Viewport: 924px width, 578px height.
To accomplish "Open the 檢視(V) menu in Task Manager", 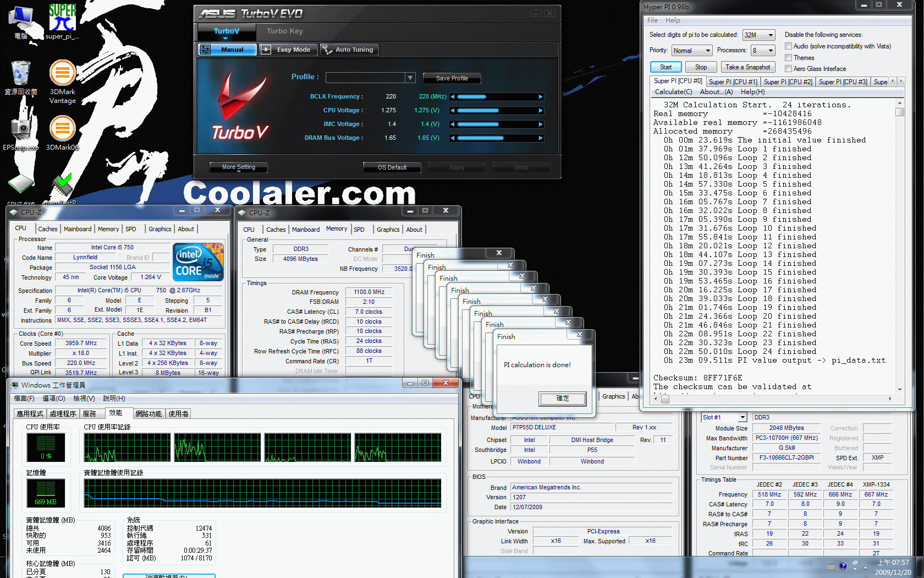I will (84, 399).
